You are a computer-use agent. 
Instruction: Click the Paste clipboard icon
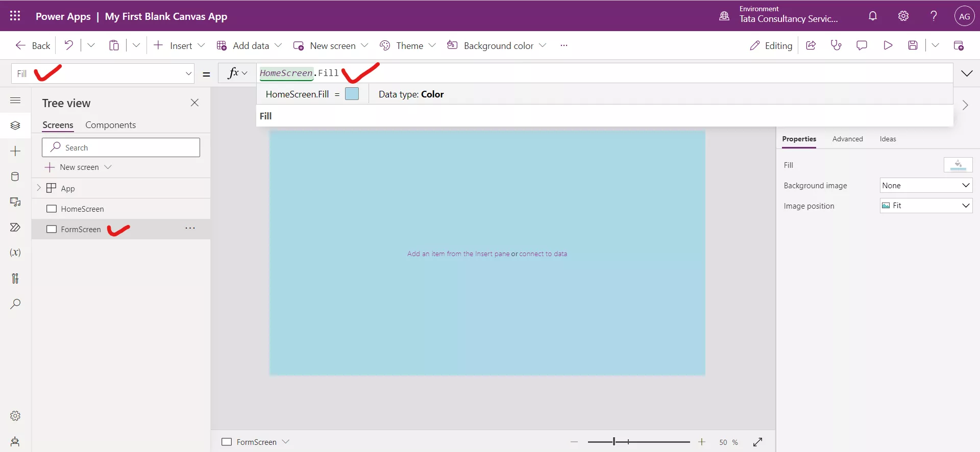pos(114,45)
